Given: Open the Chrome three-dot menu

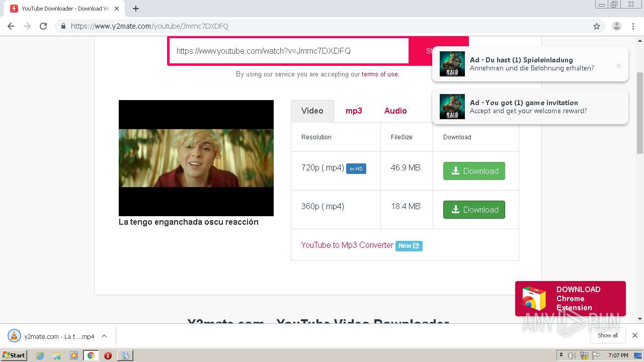Looking at the screenshot, I should coord(633,26).
